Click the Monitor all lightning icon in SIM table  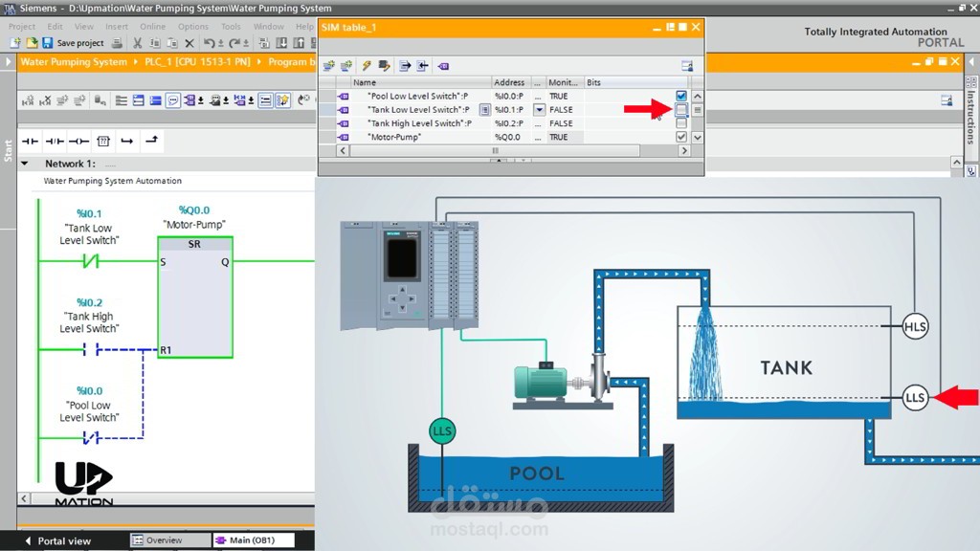(x=366, y=65)
